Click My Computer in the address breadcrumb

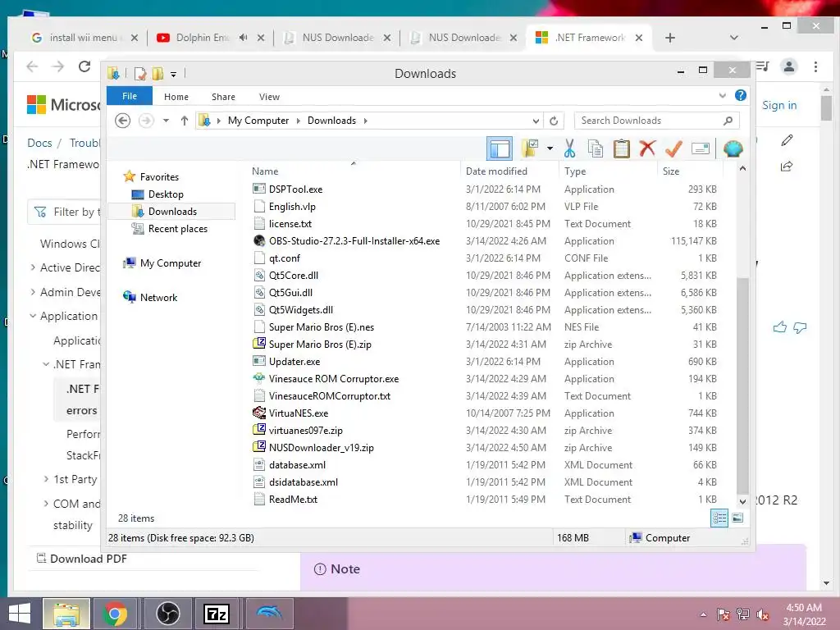pyautogui.click(x=258, y=121)
